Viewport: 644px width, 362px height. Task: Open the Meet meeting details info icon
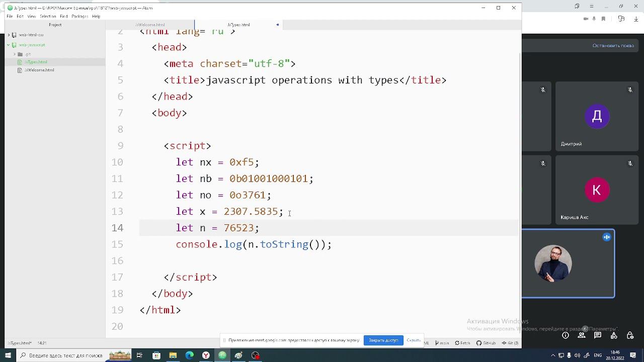coord(566,335)
